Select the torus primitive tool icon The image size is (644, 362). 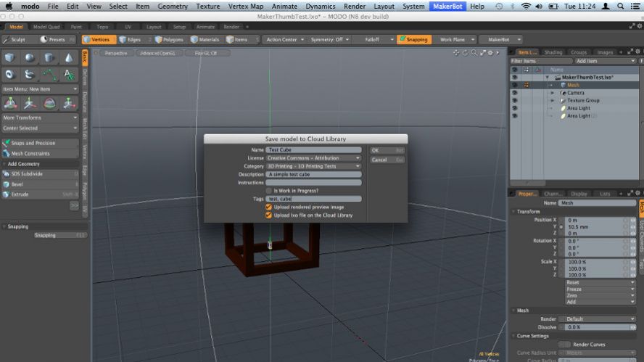10,74
